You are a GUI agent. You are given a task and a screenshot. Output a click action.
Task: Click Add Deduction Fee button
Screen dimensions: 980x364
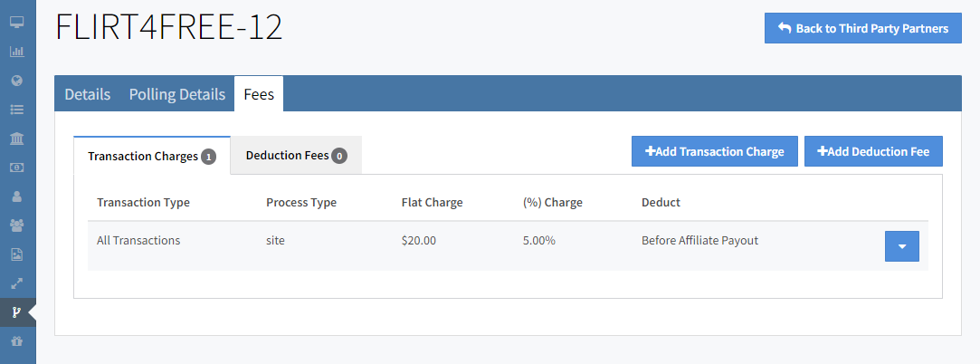point(873,152)
